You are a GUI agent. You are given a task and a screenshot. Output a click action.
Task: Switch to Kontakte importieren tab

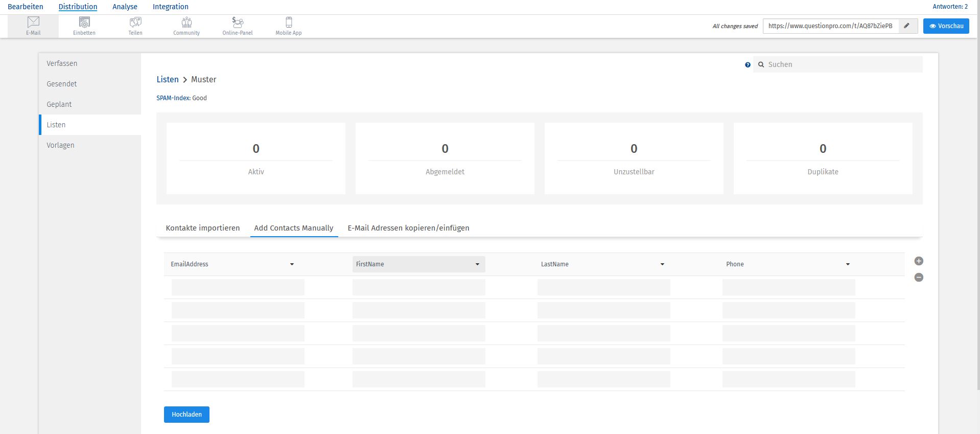point(203,228)
